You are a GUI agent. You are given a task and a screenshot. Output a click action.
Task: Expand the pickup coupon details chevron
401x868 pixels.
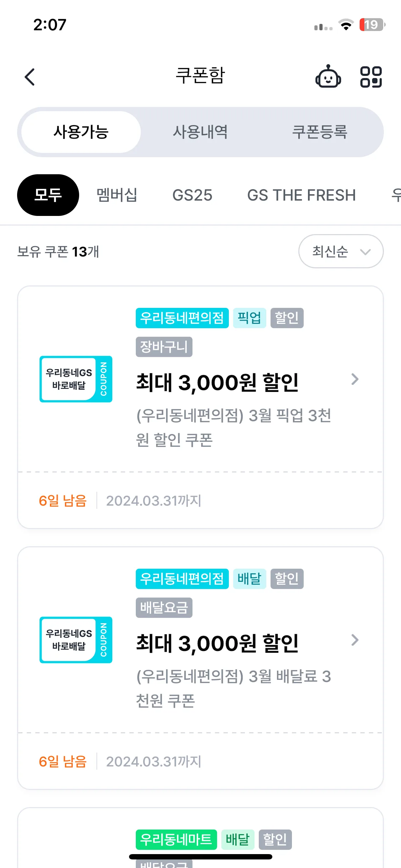(x=355, y=379)
